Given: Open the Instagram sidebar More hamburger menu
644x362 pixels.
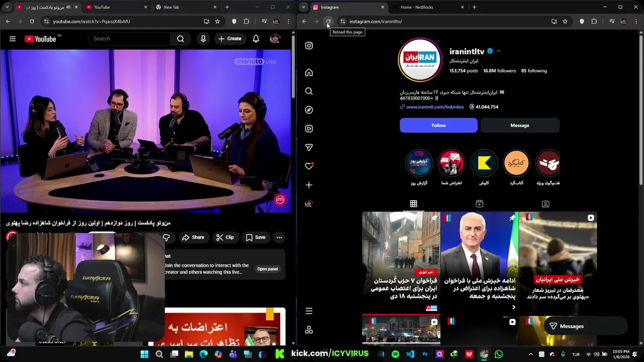Looking at the screenshot, I should 309,311.
